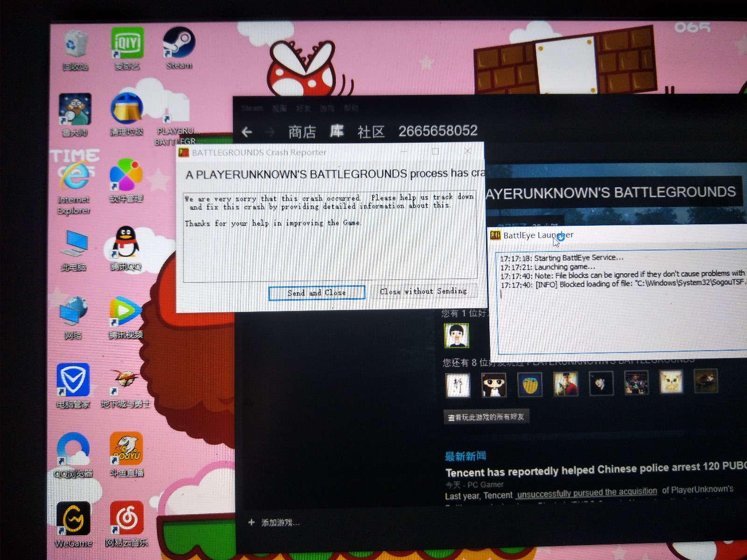Screen dimensions: 747x560
Task: Open the calligraphy friend avatar
Action: tap(458, 385)
